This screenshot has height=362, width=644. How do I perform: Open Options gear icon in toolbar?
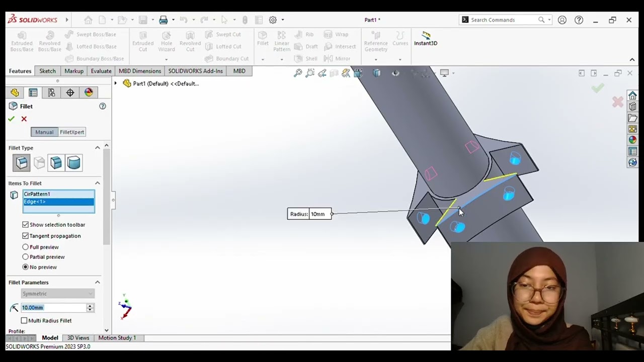273,20
